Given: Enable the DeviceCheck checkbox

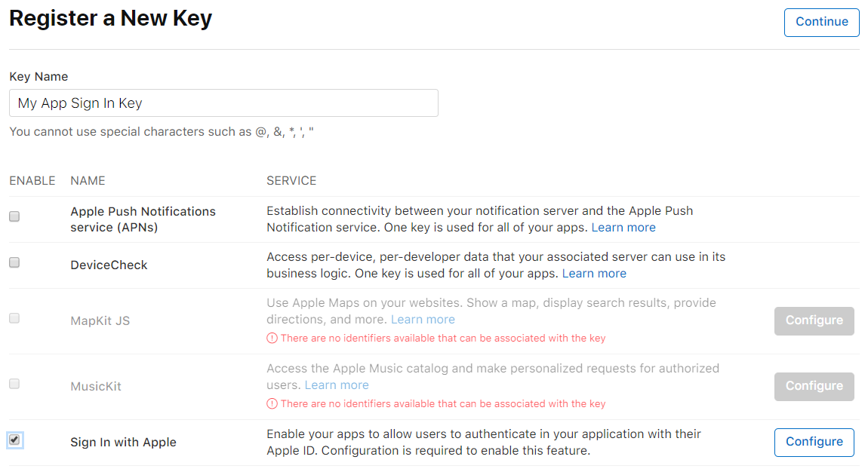Looking at the screenshot, I should tap(14, 262).
